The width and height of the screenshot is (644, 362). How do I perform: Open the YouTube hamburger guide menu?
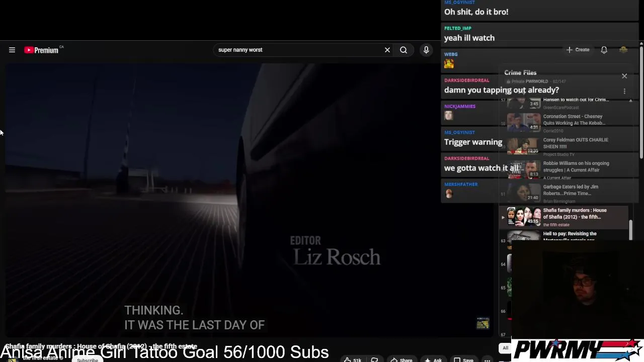pyautogui.click(x=12, y=50)
